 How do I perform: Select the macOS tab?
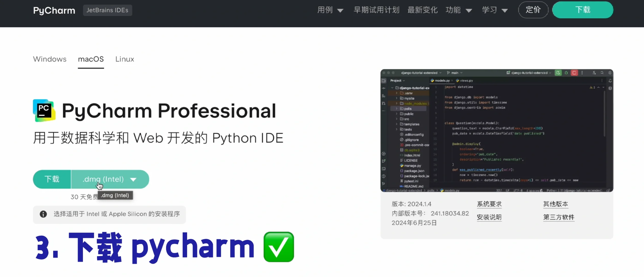point(91,59)
